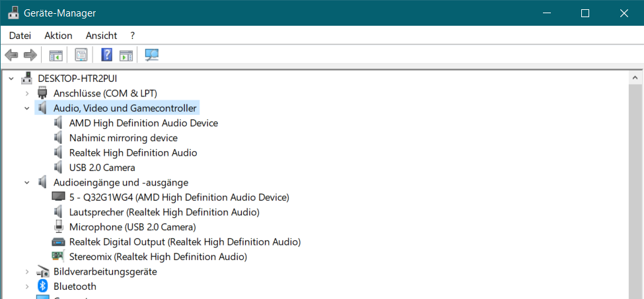
Task: Close the Geräte-Manager window
Action: coord(624,13)
